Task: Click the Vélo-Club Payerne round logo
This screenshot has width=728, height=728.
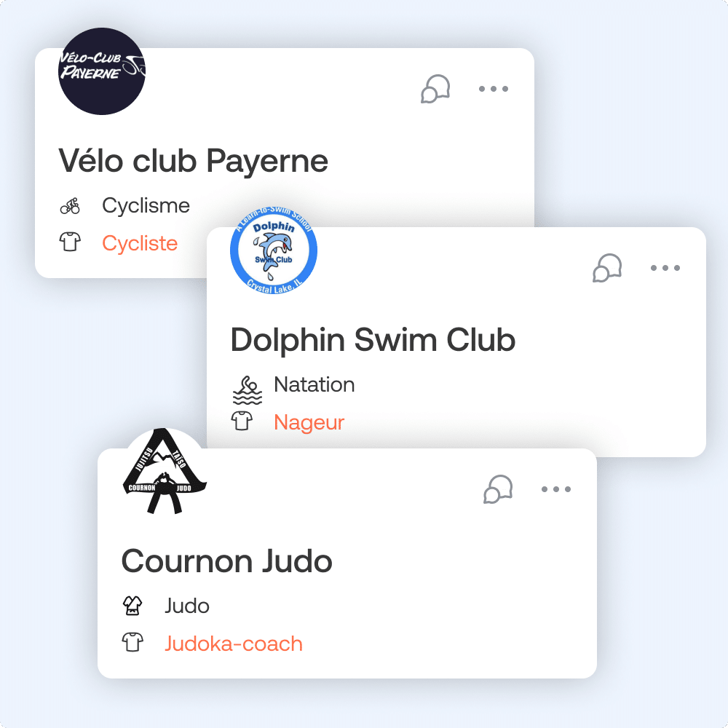Action: [102, 71]
